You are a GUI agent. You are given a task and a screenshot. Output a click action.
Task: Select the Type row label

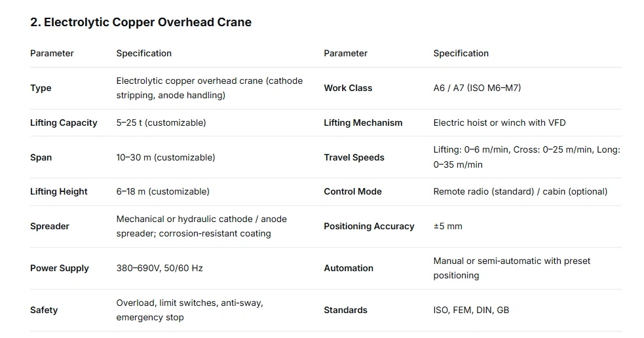[x=41, y=88]
